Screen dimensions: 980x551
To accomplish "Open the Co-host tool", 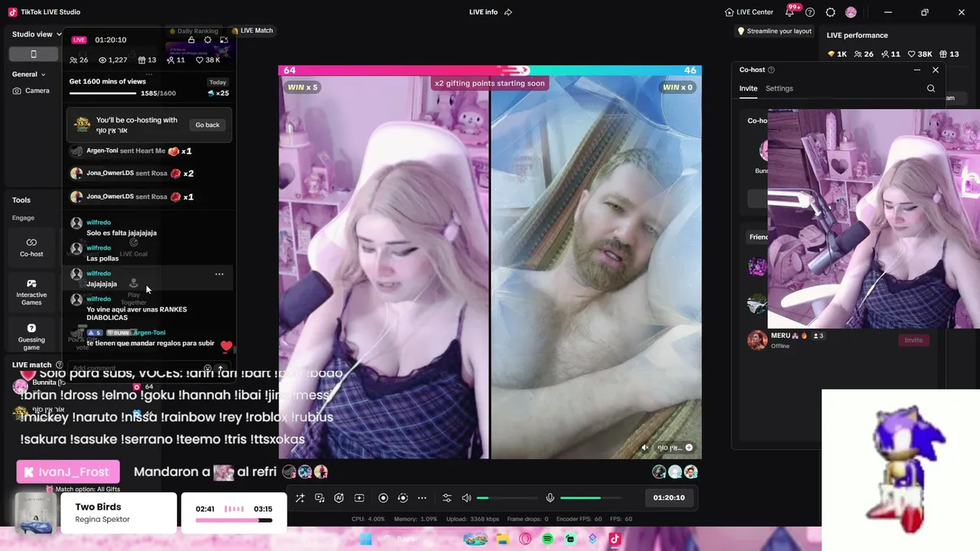I will pos(31,247).
